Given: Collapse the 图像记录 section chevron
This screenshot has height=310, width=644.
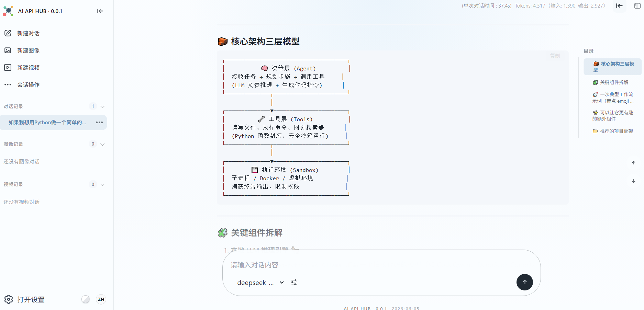Looking at the screenshot, I should pos(102,144).
